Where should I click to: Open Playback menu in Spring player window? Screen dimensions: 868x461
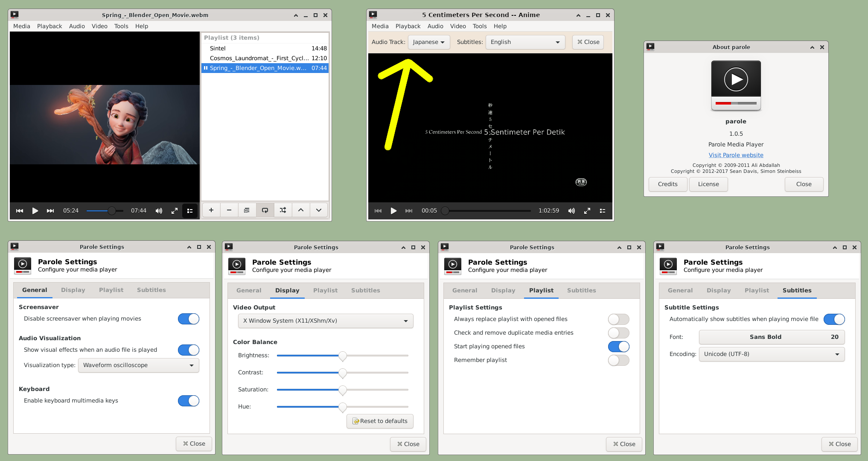coord(50,26)
